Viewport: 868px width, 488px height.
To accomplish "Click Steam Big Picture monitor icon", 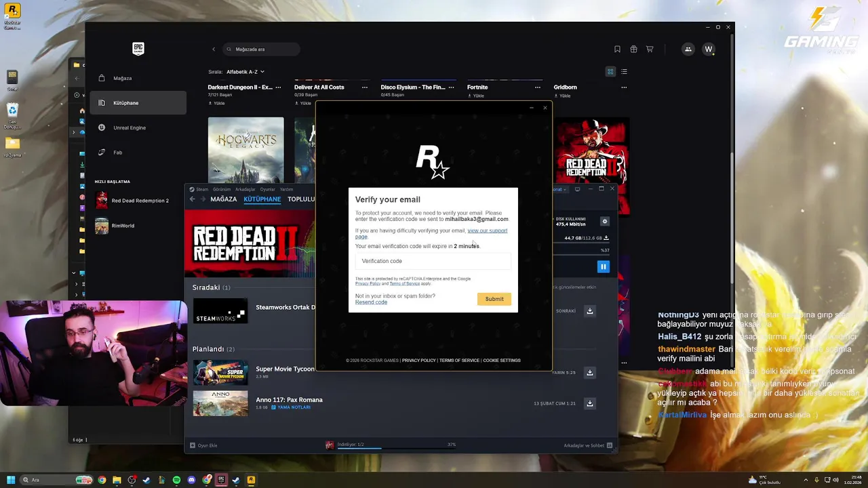I will pos(577,189).
